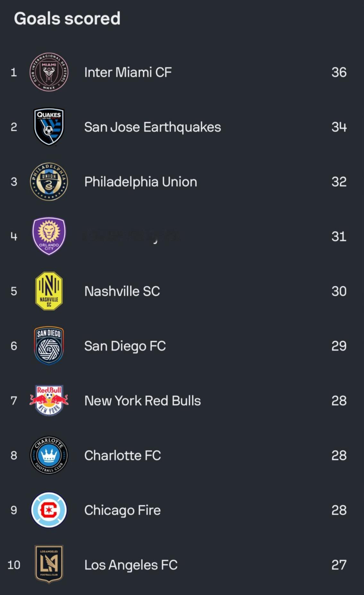Tap the Chicago Fire round logo
The image size is (364, 595).
[x=49, y=510]
